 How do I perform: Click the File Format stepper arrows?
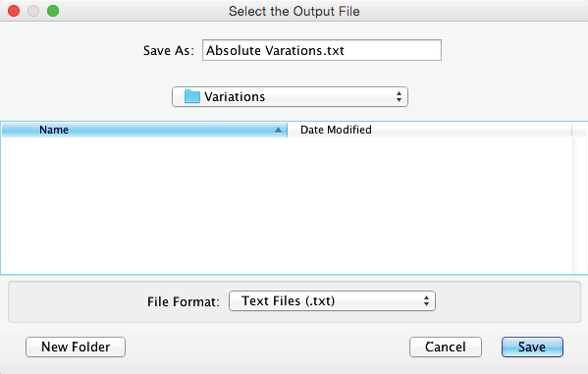(x=426, y=300)
